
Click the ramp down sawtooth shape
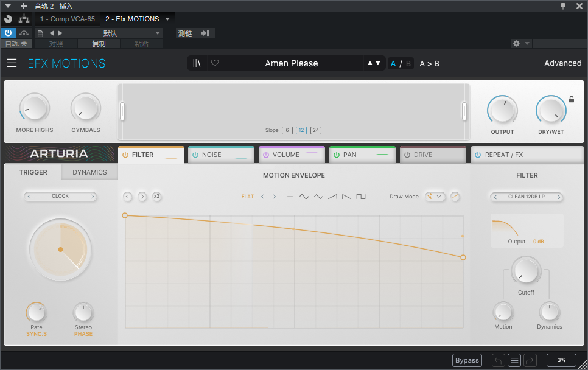tap(346, 197)
